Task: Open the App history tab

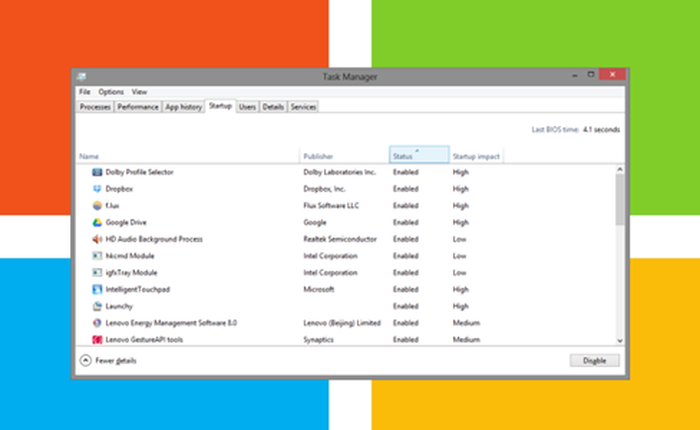Action: (x=183, y=106)
